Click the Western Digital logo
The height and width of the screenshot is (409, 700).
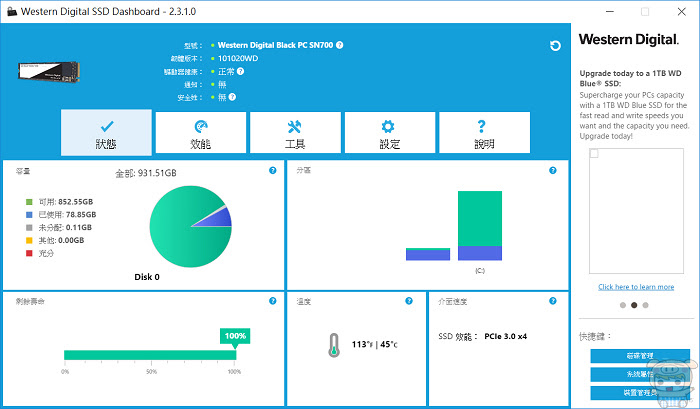point(629,39)
